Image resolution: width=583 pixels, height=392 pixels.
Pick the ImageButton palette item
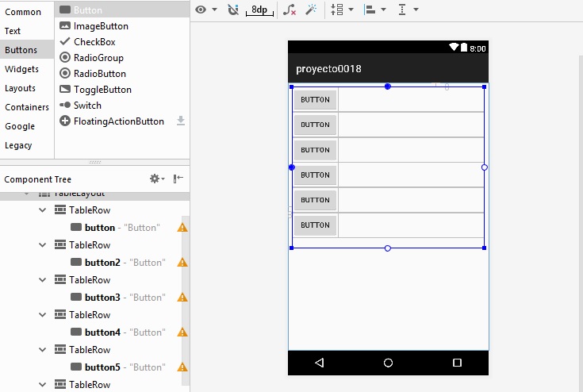(x=101, y=26)
